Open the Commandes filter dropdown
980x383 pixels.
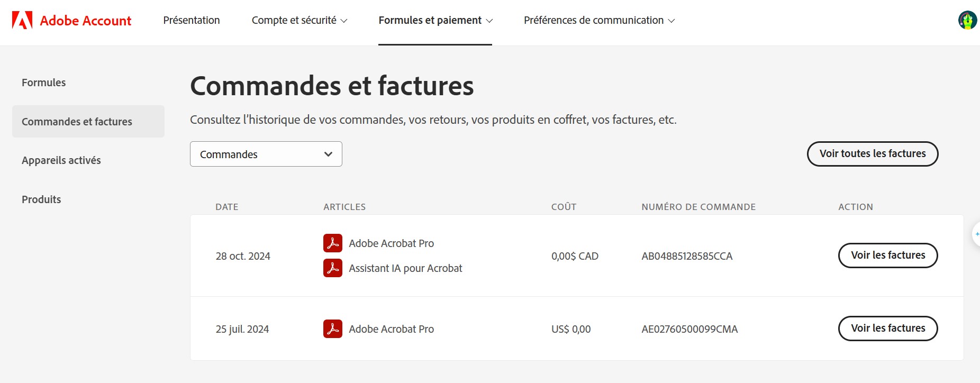tap(266, 154)
